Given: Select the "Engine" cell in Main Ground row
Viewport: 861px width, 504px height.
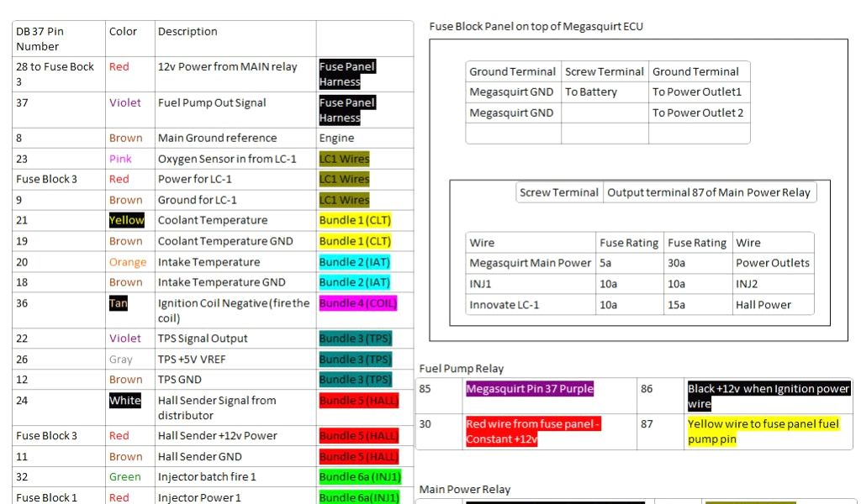Looking at the screenshot, I should (336, 138).
